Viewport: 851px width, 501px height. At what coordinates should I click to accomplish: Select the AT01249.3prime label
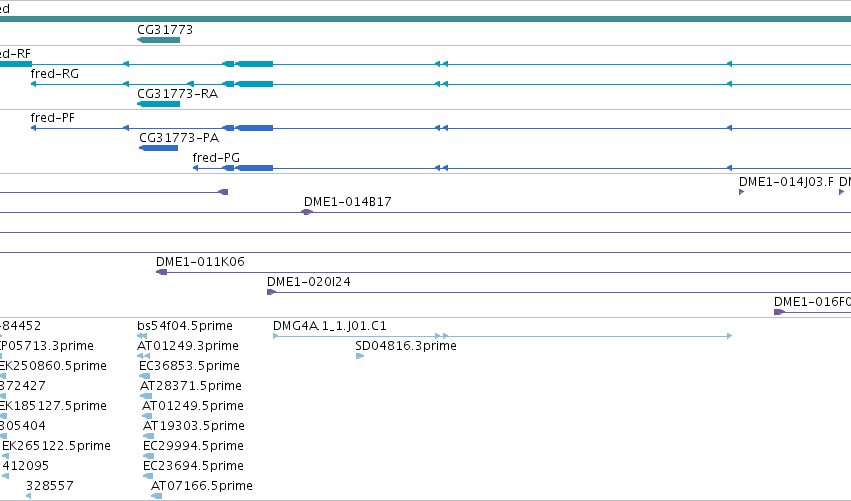(188, 345)
